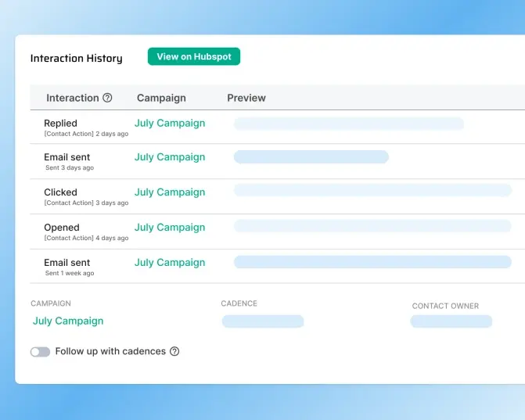Open help icon beside Follow up with cadences
The width and height of the screenshot is (525, 420).
(174, 351)
